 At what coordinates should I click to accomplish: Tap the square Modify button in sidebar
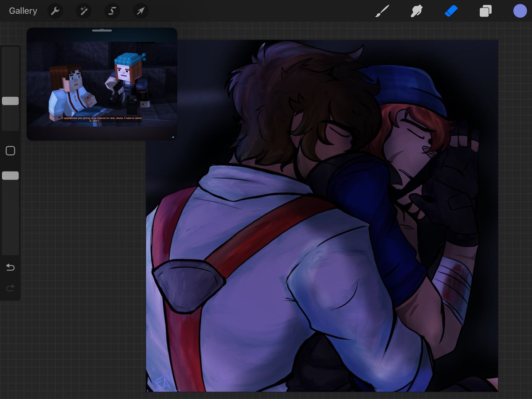pos(10,151)
